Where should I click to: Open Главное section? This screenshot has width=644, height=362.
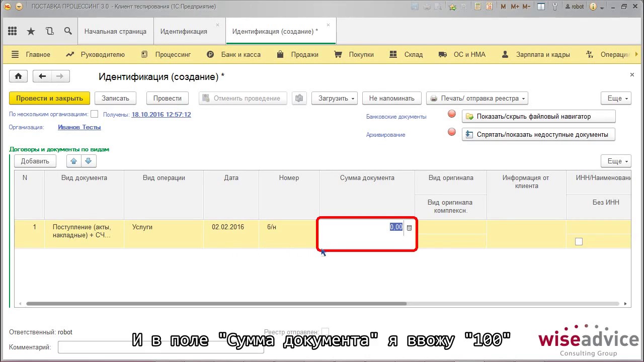[x=31, y=54]
